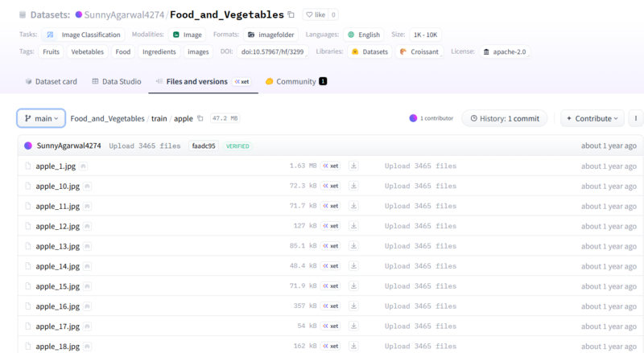Open the file apple_11.jpg
The image size is (644, 353).
coord(57,207)
